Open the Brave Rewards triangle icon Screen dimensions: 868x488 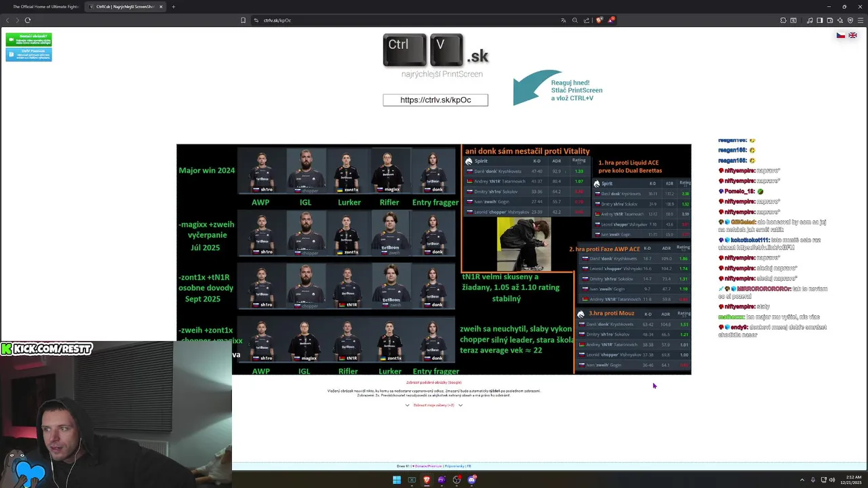pyautogui.click(x=611, y=20)
